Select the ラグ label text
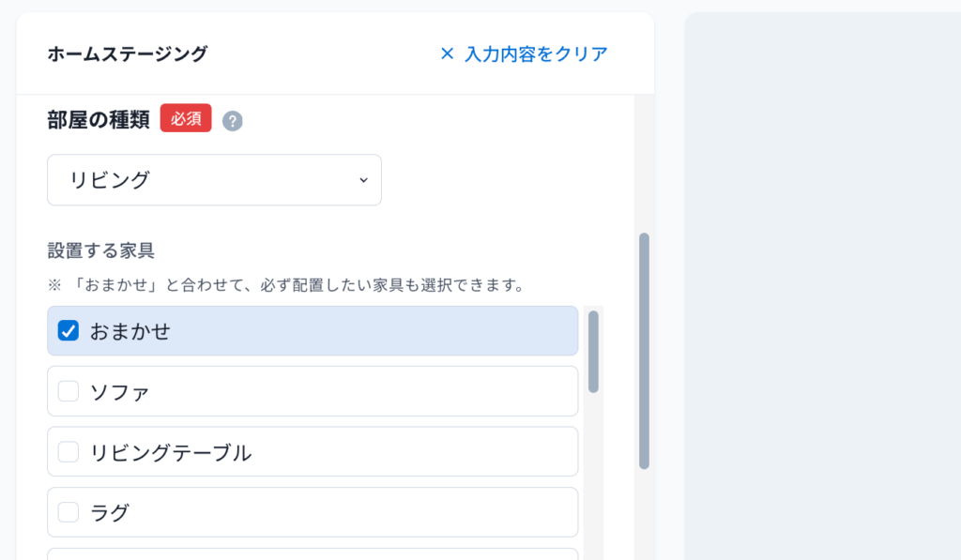The height and width of the screenshot is (560, 961). tap(111, 513)
